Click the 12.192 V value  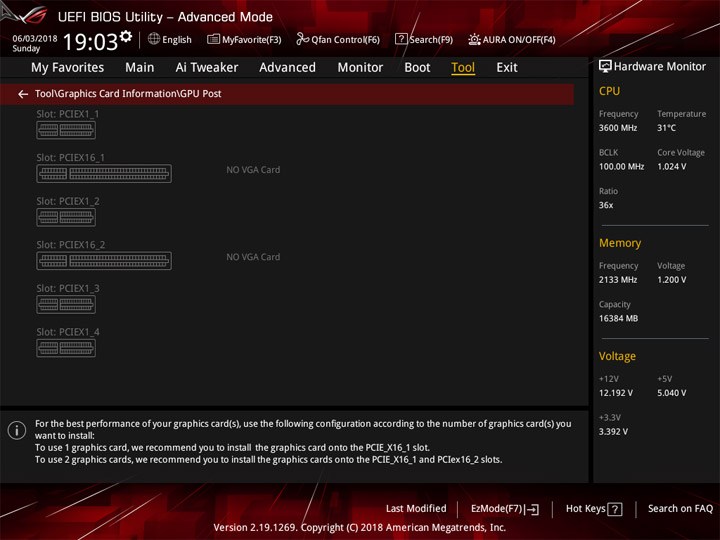[x=616, y=393]
